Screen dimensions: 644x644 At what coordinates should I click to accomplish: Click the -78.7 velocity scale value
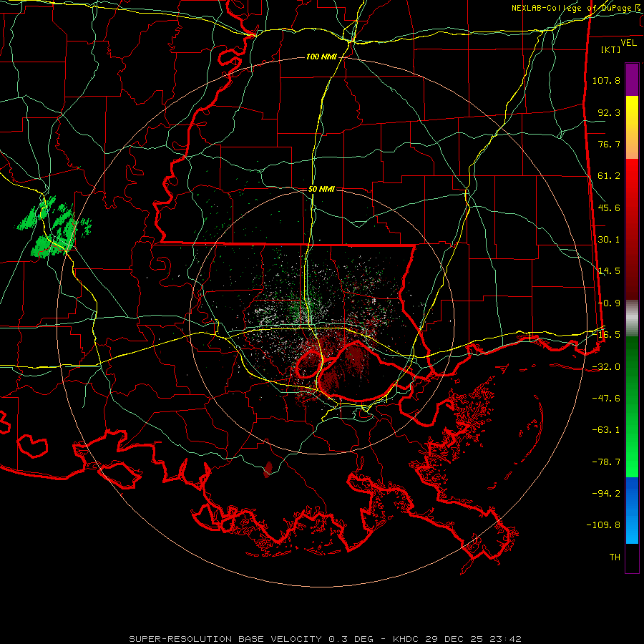point(606,462)
